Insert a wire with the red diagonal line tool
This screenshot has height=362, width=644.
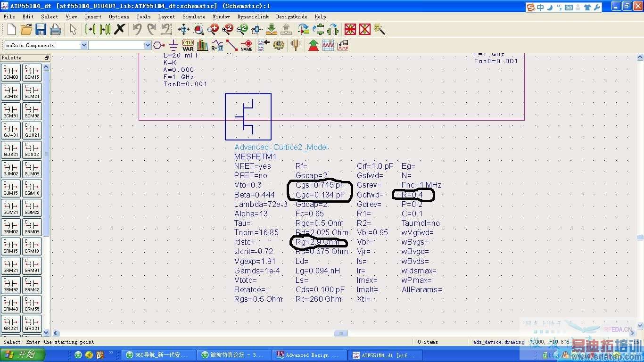click(x=231, y=45)
